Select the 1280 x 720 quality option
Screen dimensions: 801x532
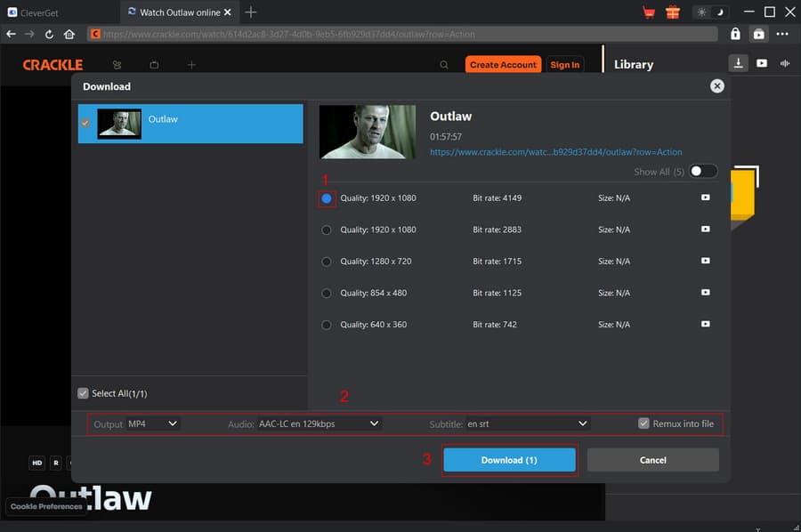(327, 262)
